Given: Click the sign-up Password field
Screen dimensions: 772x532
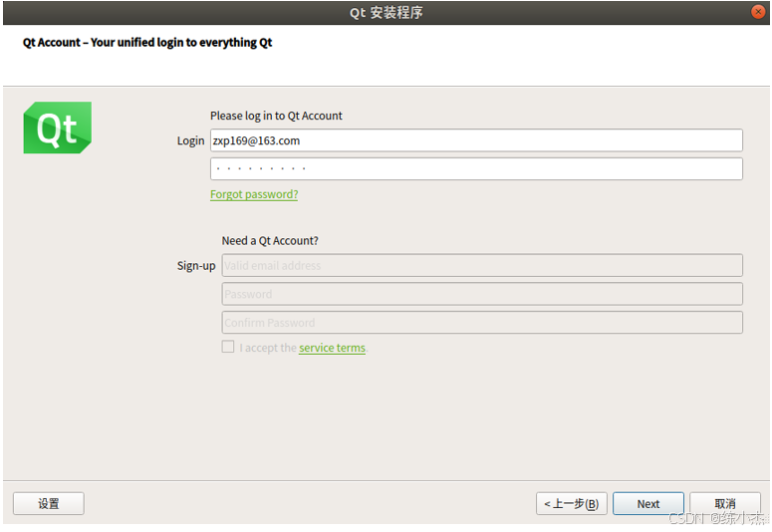Looking at the screenshot, I should tap(482, 294).
